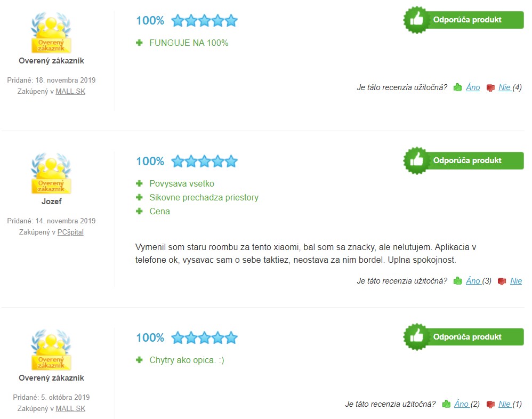Image resolution: width=532 pixels, height=419 pixels.
Task: Vote Nie (4) on the first review
Action: pos(510,87)
